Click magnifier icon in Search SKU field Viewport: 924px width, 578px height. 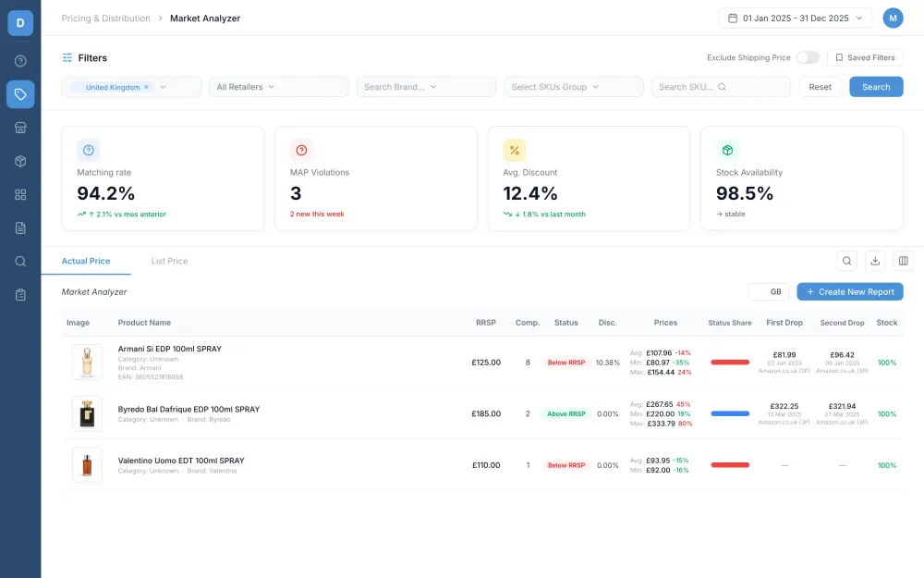[722, 87]
